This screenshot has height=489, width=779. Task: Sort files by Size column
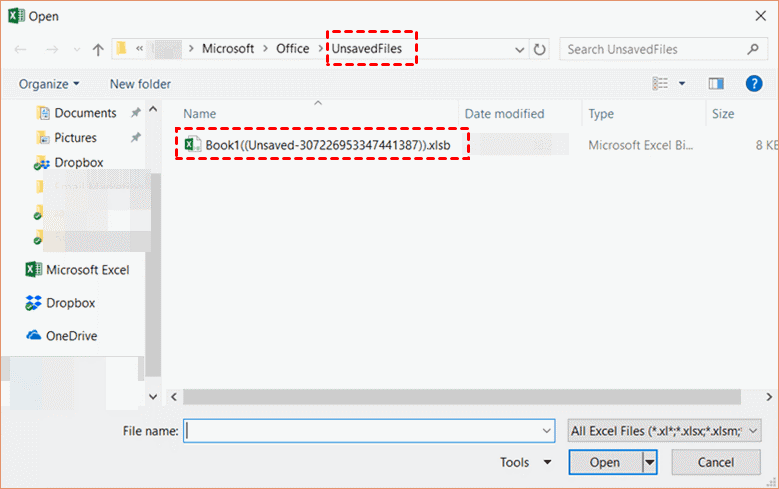(723, 114)
